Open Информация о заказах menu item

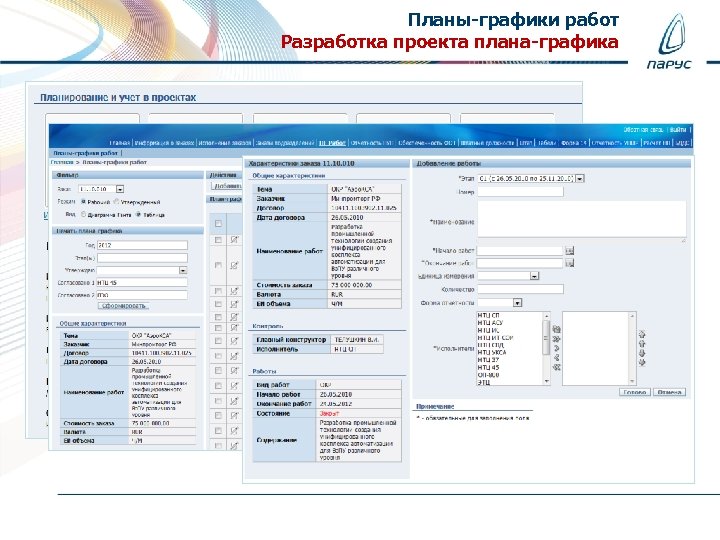(x=164, y=143)
